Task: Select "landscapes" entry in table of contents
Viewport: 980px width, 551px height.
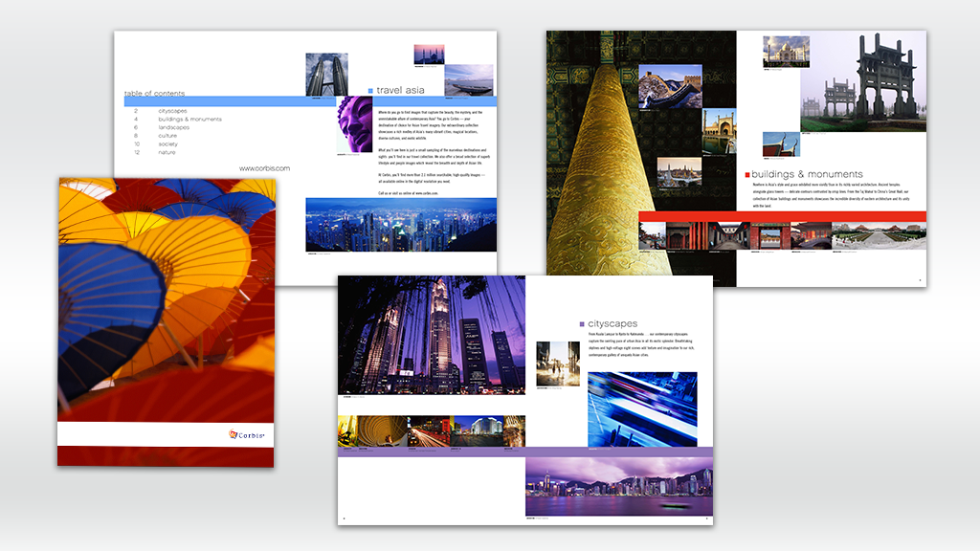Action: tap(173, 127)
